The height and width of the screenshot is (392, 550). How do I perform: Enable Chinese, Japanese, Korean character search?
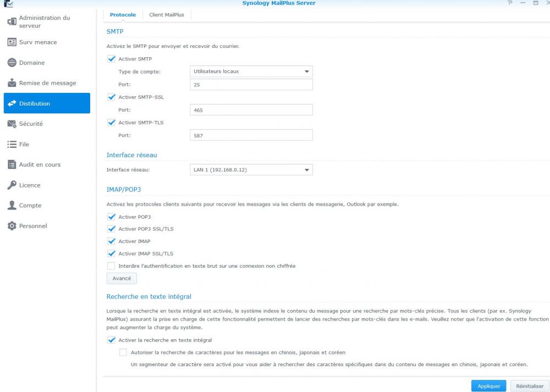click(123, 352)
